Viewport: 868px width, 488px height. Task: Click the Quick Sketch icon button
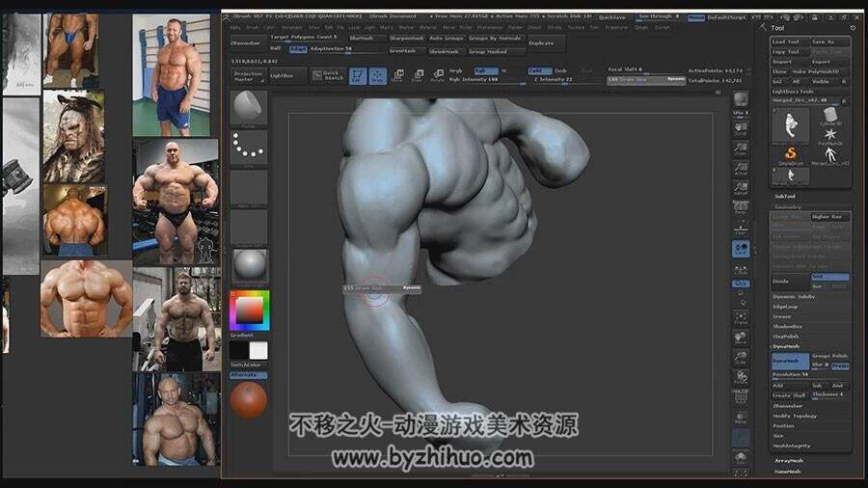tap(328, 76)
